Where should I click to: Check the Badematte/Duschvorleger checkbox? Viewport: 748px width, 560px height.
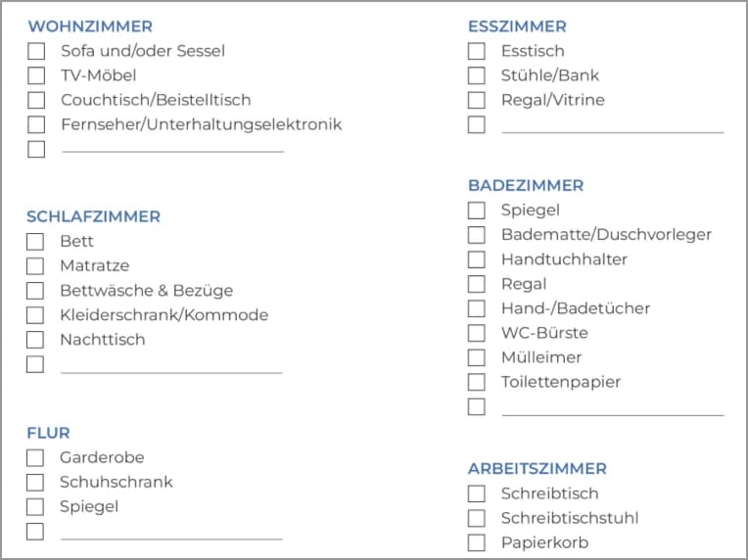click(477, 235)
